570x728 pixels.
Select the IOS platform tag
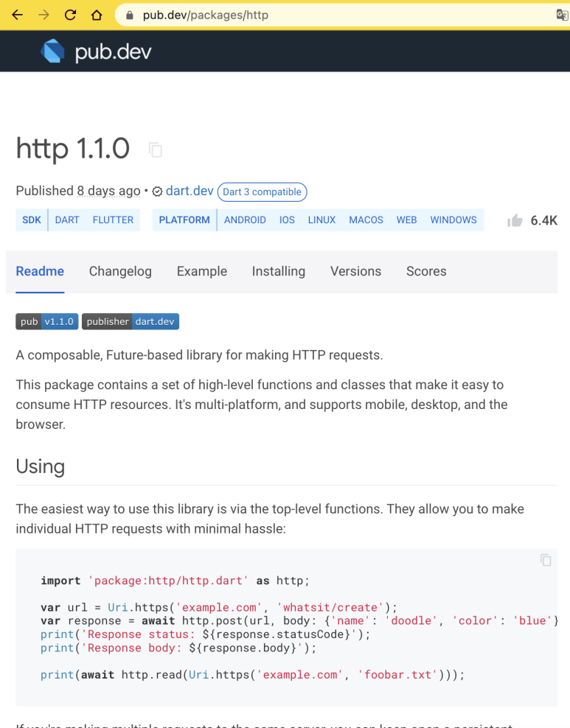coord(287,220)
